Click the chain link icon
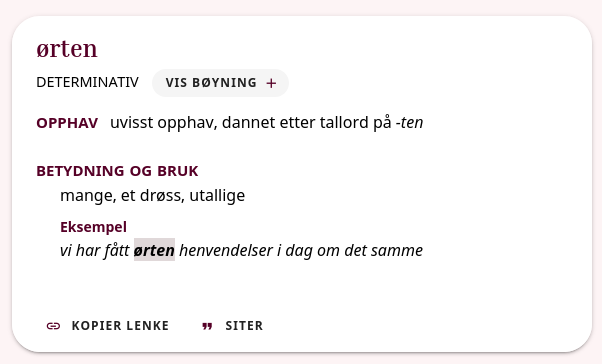 click(53, 326)
